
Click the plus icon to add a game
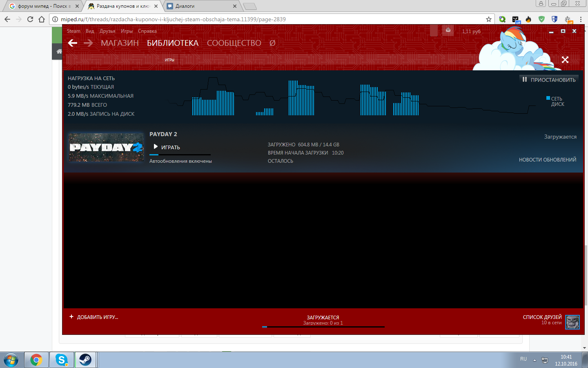(71, 316)
